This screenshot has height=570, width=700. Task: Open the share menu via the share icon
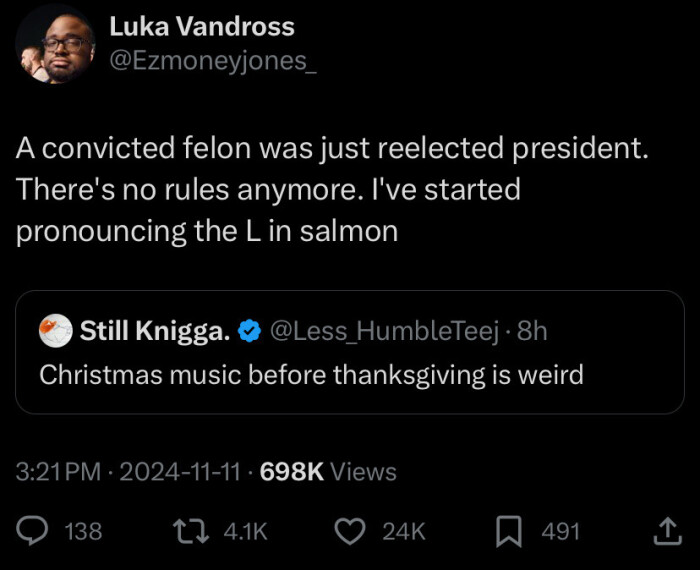pyautogui.click(x=665, y=531)
